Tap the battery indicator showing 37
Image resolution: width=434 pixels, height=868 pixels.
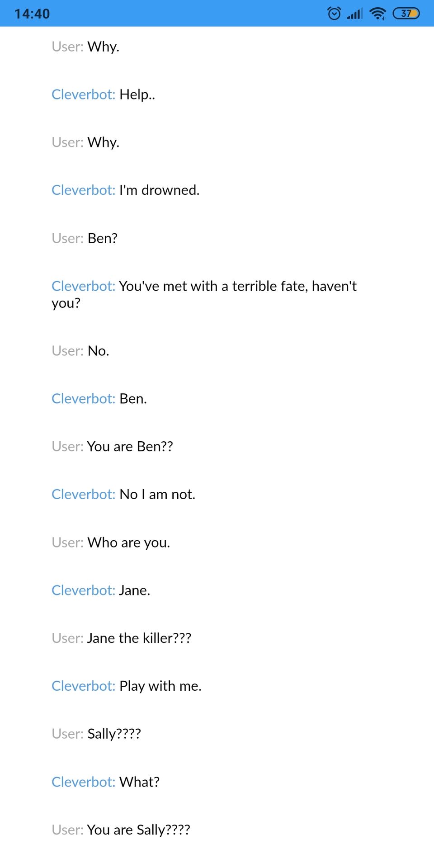(x=406, y=14)
